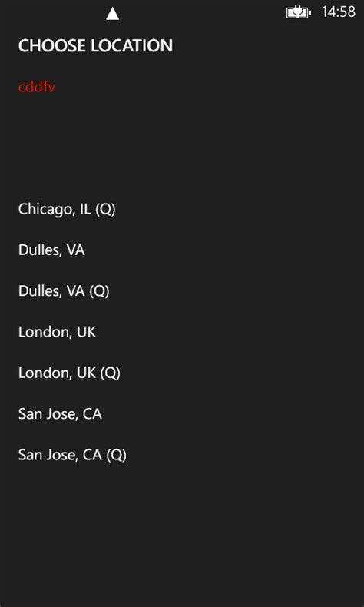Image resolution: width=364 pixels, height=607 pixels.
Task: Tap the white triangle icon at top
Action: (x=113, y=14)
